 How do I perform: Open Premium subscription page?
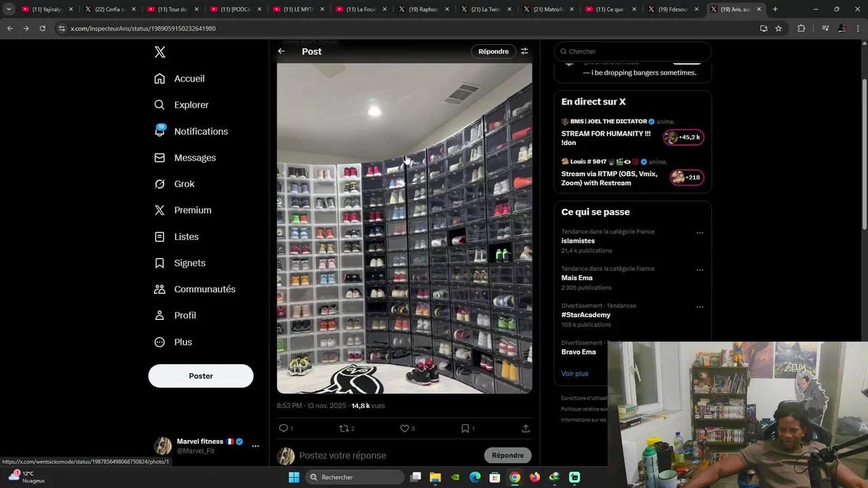coord(183,210)
